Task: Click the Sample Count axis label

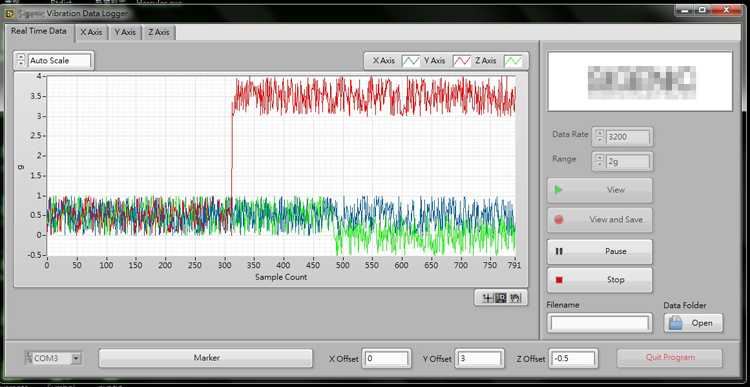Action: click(x=281, y=277)
